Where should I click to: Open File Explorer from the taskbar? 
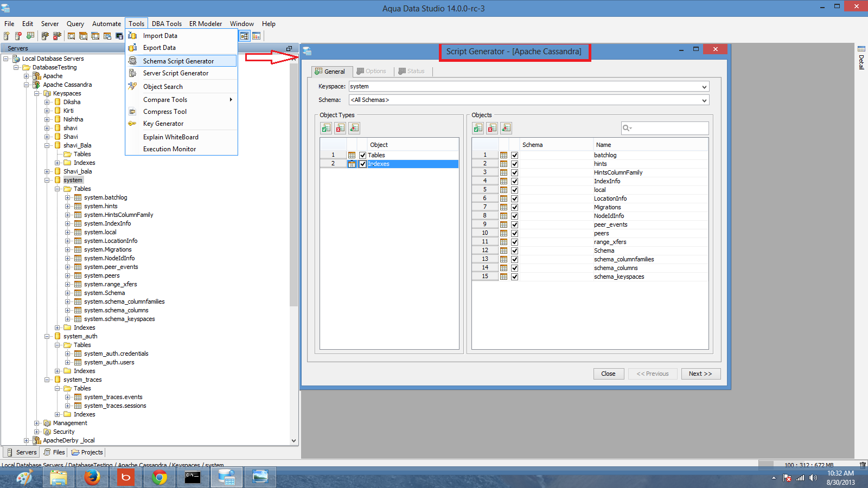tap(59, 477)
